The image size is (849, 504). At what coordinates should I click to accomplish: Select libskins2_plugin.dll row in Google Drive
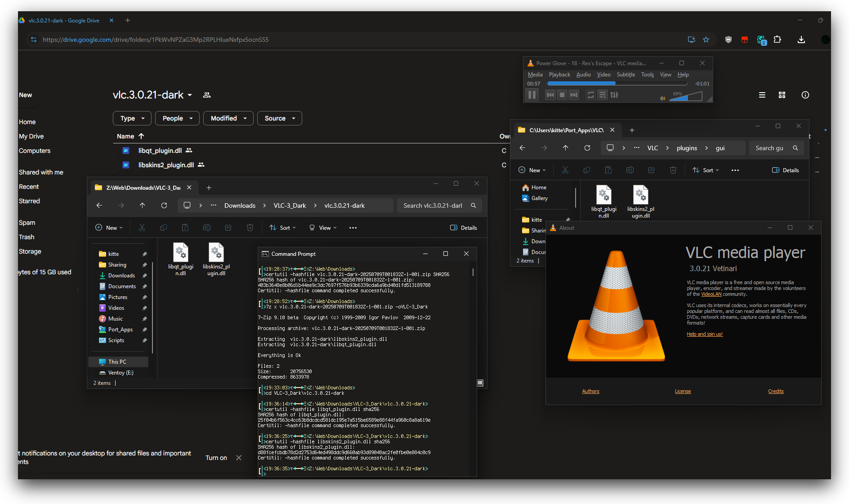click(310, 165)
